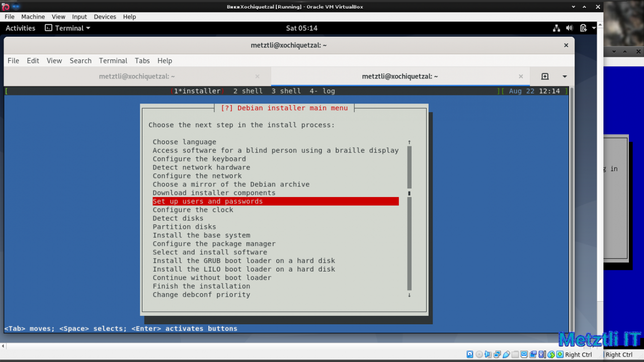Image resolution: width=644 pixels, height=362 pixels.
Task: Open the Terminal app menu dropdown in top bar
Action: click(67, 28)
